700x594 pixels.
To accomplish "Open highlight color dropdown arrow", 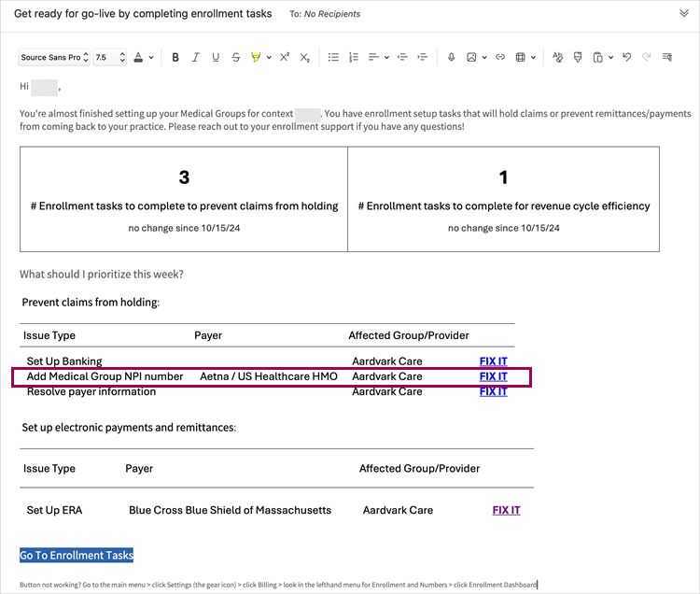I will coord(269,57).
